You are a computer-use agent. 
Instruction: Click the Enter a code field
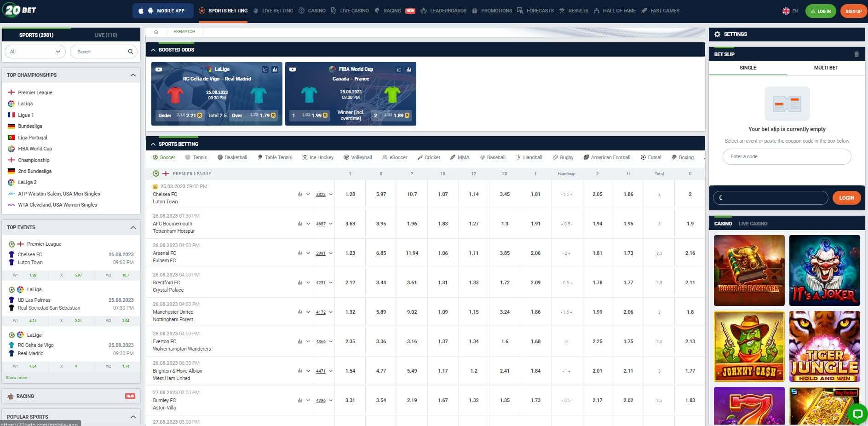787,156
